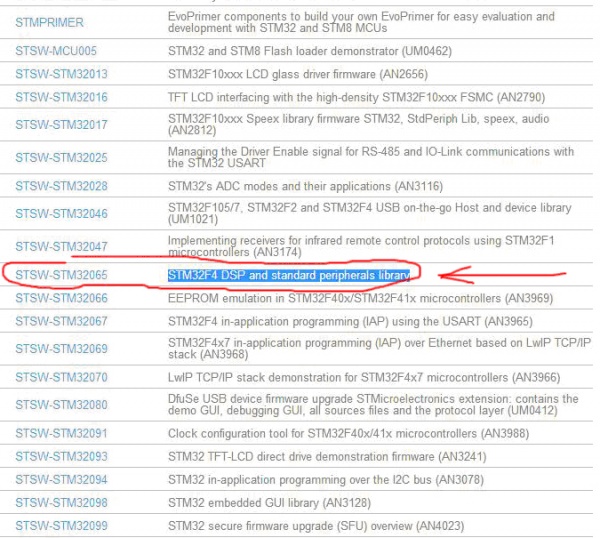Click the TFT LCD interfacing FSMC (AN2790) text
The width and height of the screenshot is (600, 538).
click(356, 97)
